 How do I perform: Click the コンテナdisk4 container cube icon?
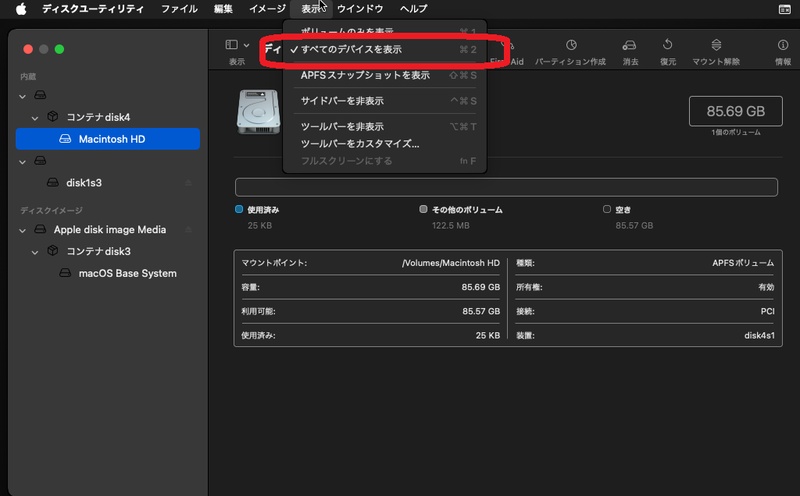(53, 116)
